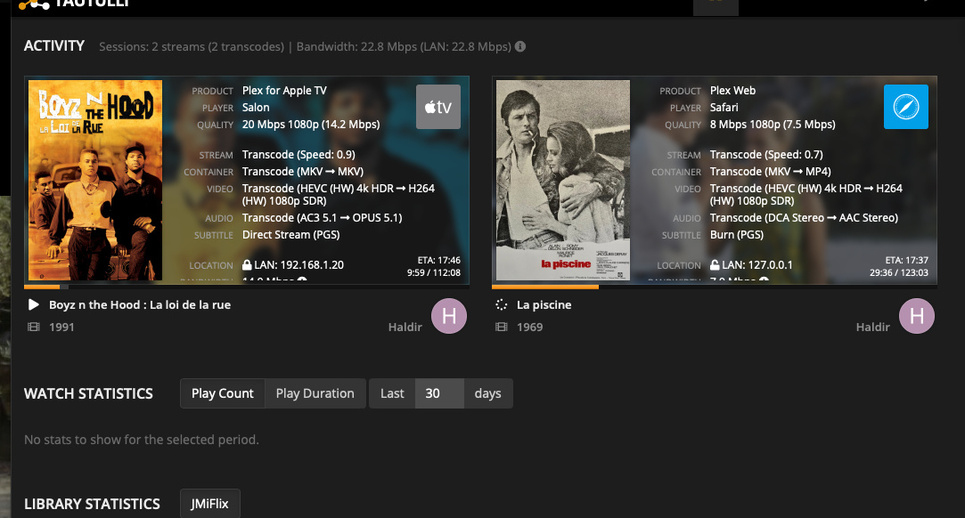Click 'Transcode (Speed: 0.9)' stream text
Screen dimensions: 965x518
pos(298,154)
